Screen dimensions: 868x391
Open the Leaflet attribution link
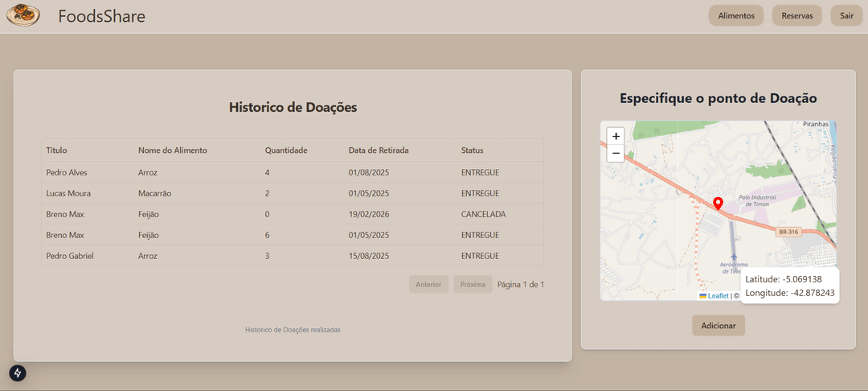pos(718,295)
